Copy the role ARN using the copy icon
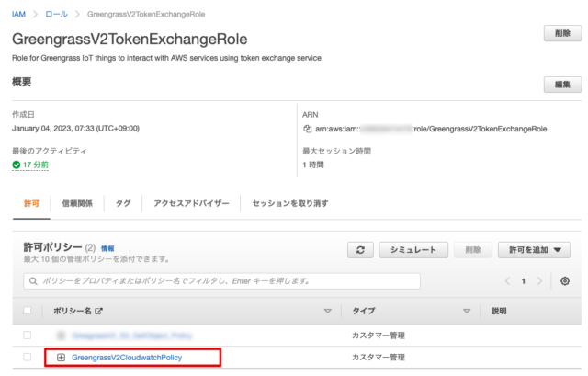The height and width of the screenshot is (376, 588). (x=307, y=129)
